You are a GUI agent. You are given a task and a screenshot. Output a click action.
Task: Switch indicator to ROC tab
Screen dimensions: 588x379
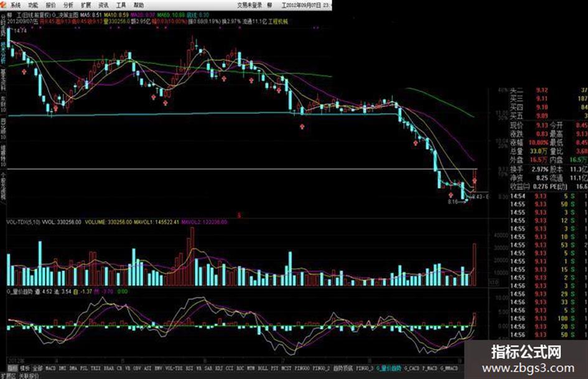coord(240,368)
